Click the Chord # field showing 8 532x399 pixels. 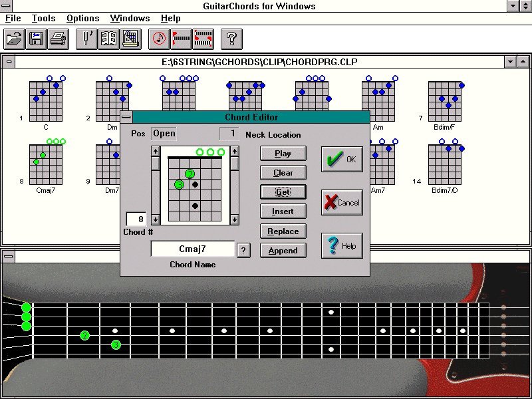coord(136,219)
